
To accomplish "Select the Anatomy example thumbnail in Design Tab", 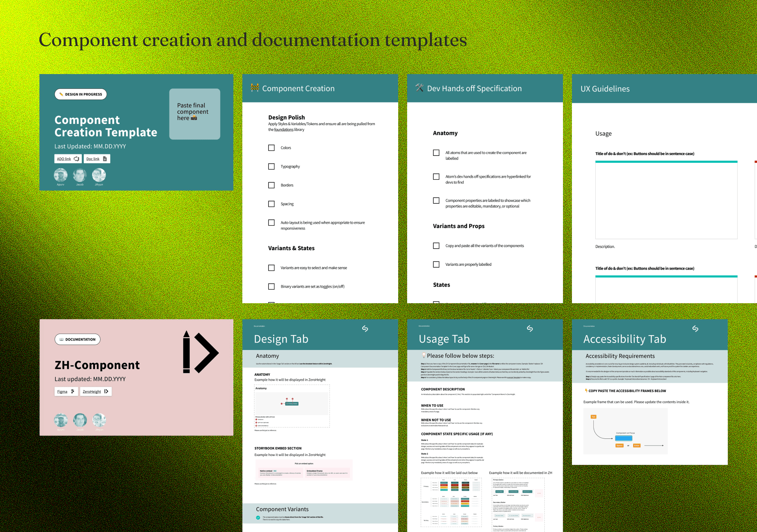I will click(292, 406).
